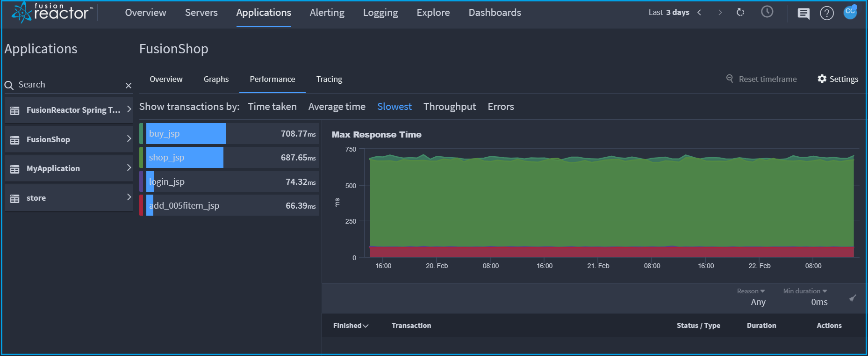Open the chat messages icon
Viewport: 868px width, 356px height.
coord(803,14)
